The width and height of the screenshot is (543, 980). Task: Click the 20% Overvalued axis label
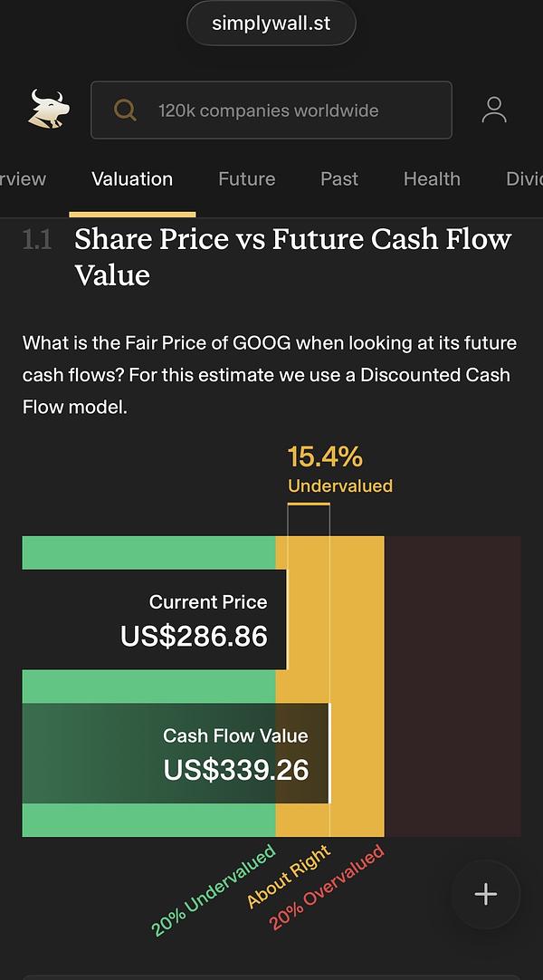coord(327,888)
